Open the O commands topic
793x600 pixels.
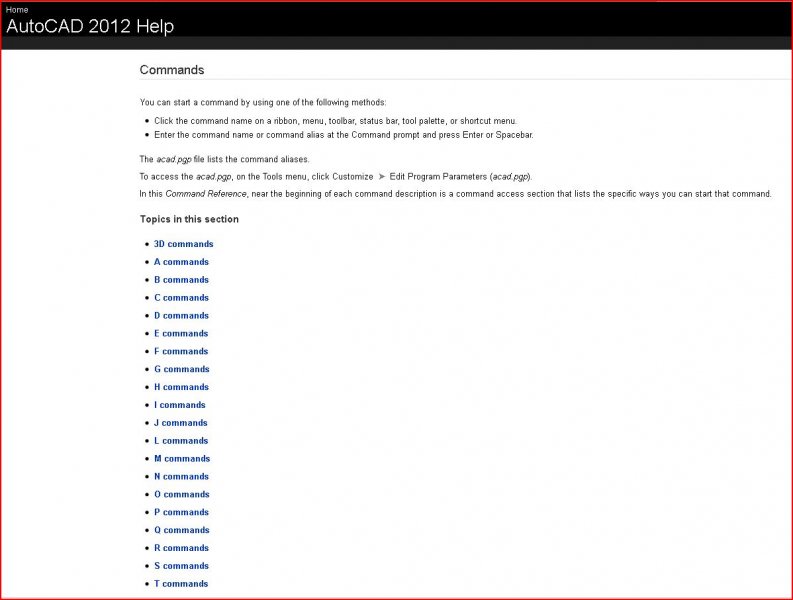click(182, 494)
